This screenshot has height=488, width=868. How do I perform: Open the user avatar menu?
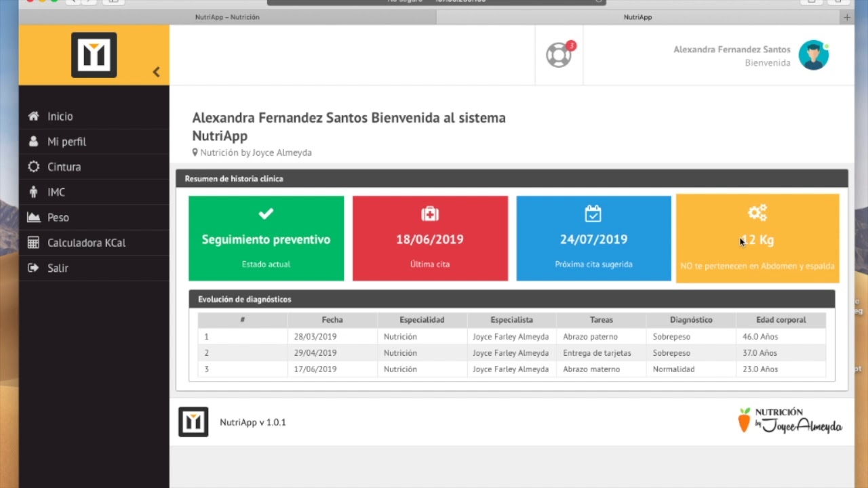[814, 55]
